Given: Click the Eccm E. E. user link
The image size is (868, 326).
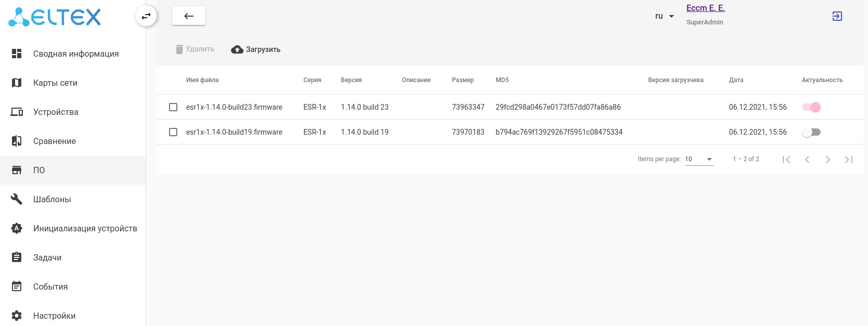Looking at the screenshot, I should coord(705,8).
